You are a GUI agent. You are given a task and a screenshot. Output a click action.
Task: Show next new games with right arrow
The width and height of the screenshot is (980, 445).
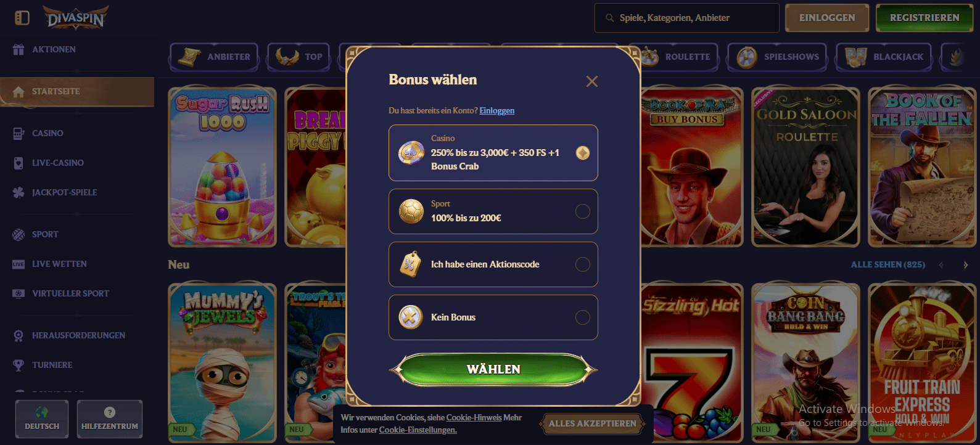point(966,265)
